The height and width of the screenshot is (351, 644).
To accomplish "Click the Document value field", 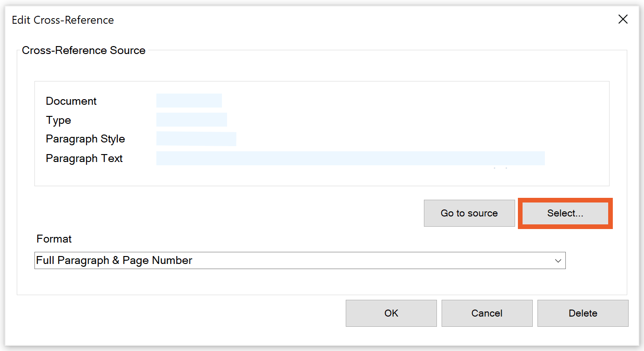I will 189,101.
